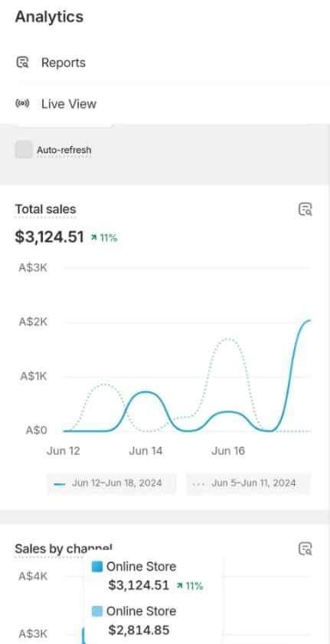Viewport: 330px width, 644px height.
Task: Select the Jun 5–Jun 11, 2024 legend
Action: pyautogui.click(x=248, y=483)
